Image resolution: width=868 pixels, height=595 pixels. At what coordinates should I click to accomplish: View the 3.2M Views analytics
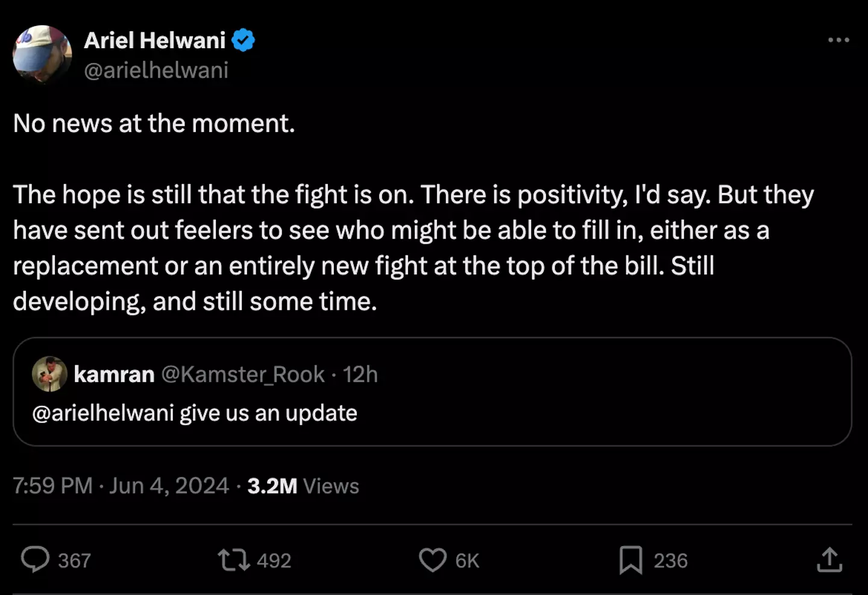[x=303, y=486]
